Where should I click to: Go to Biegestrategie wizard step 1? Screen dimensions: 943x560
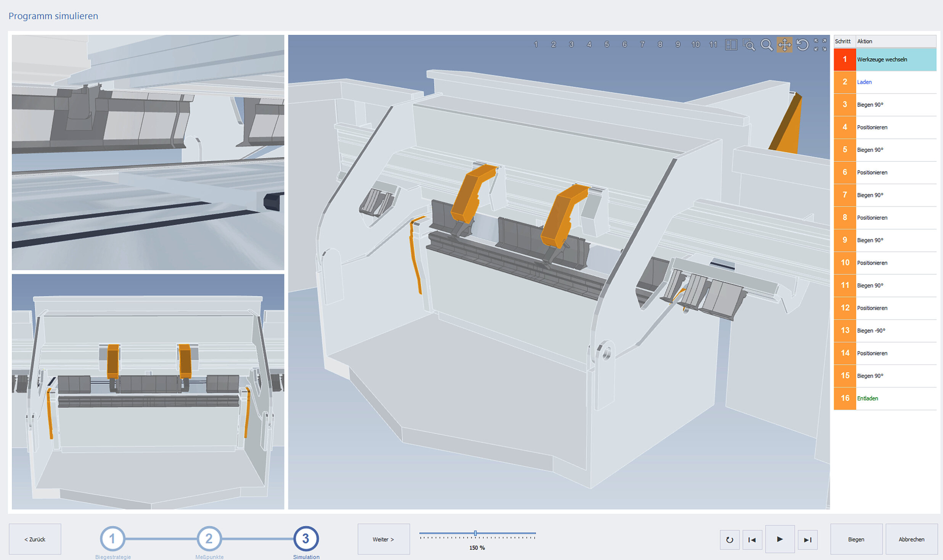tap(112, 538)
